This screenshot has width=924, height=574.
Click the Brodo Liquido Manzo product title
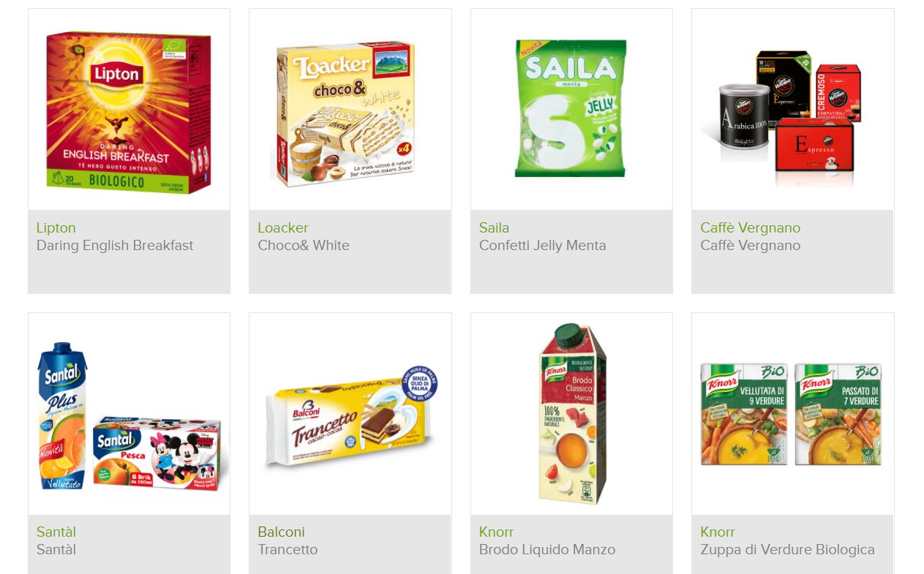click(547, 549)
